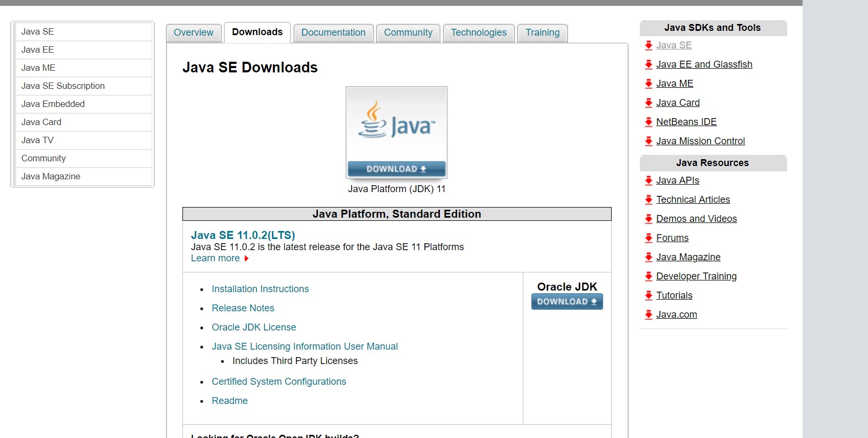Open the Overview tab
This screenshot has height=438, width=868.
click(x=194, y=32)
